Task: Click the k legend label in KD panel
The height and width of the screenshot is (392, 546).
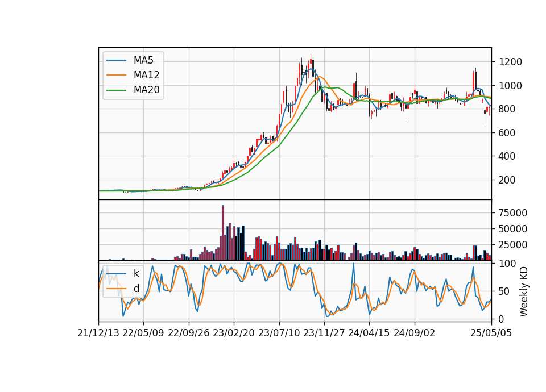Action: coord(136,273)
